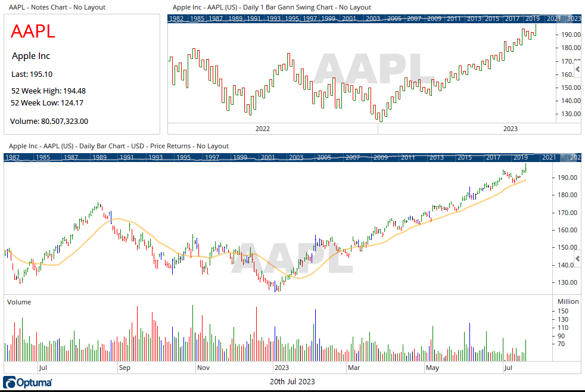Choose 2017 on Gann Swing chart timeline
The height and width of the screenshot is (392, 585).
click(512, 18)
